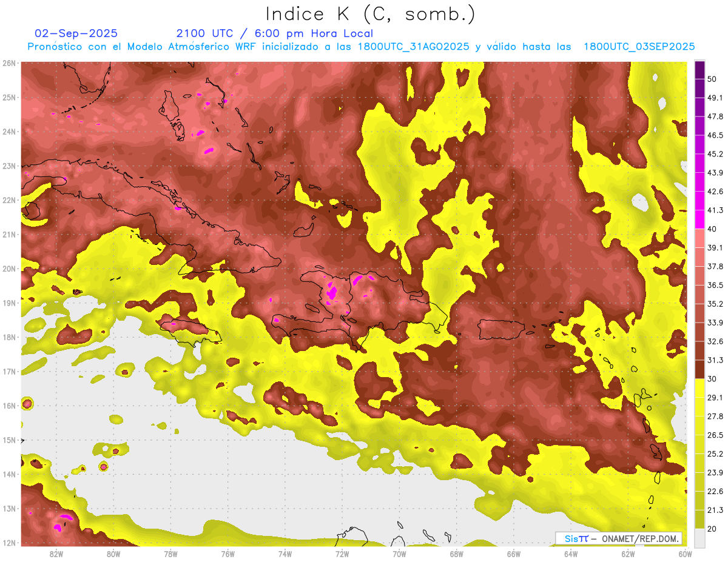Click the longitude label "66W"
The height and width of the screenshot is (562, 728).
click(x=513, y=554)
